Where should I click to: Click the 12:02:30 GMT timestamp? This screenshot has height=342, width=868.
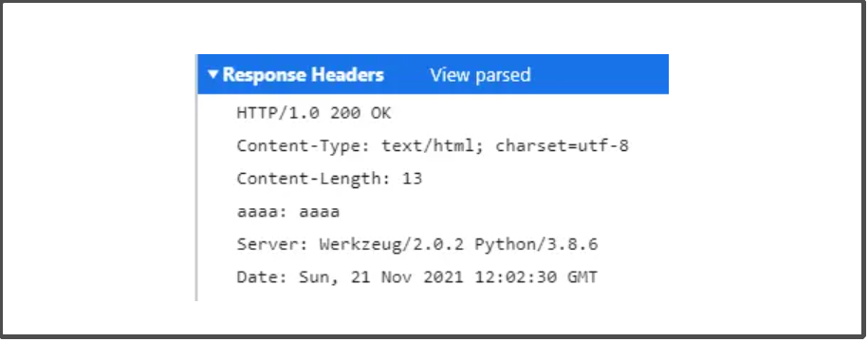[x=536, y=277]
